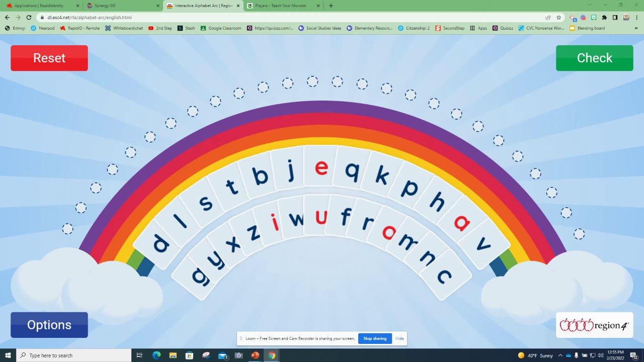644x362 pixels.
Task: Show hidden system tray icons
Action: point(560,355)
